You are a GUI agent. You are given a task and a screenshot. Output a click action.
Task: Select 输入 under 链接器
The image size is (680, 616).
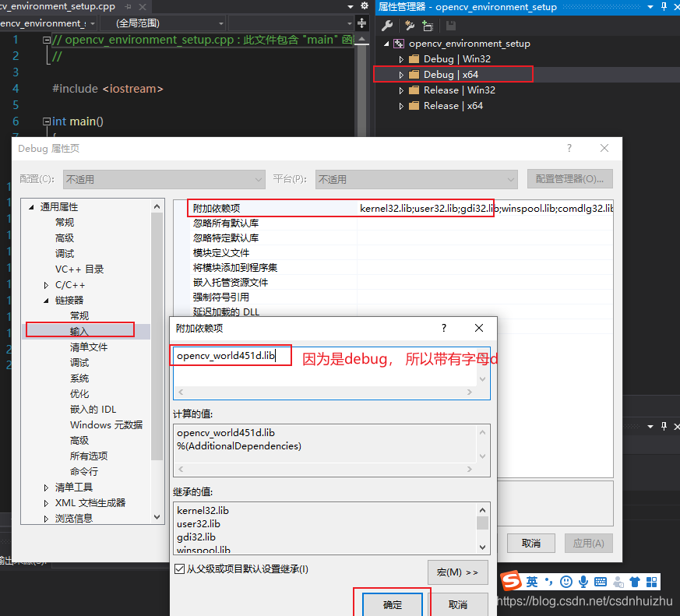pos(79,332)
